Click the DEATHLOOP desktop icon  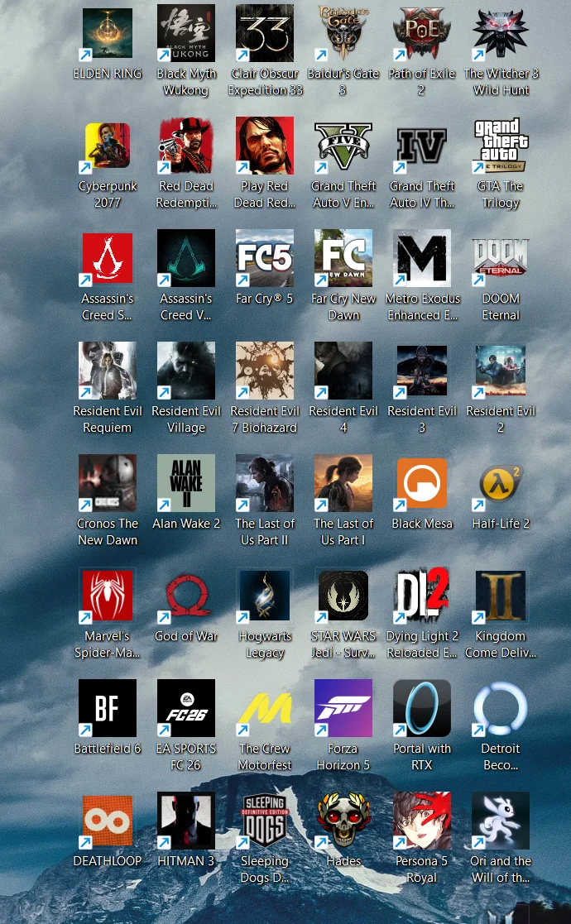coord(108,821)
